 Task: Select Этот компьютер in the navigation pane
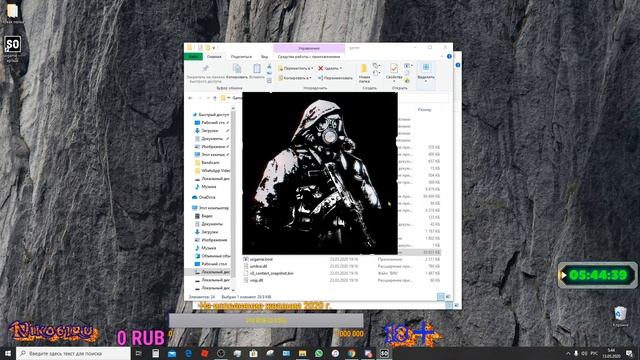click(x=211, y=208)
